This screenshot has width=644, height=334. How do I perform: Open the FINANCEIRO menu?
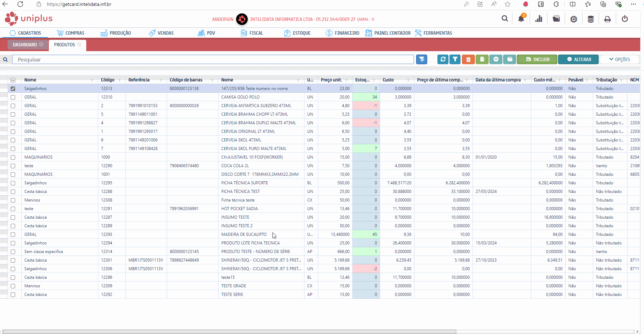[x=342, y=33]
